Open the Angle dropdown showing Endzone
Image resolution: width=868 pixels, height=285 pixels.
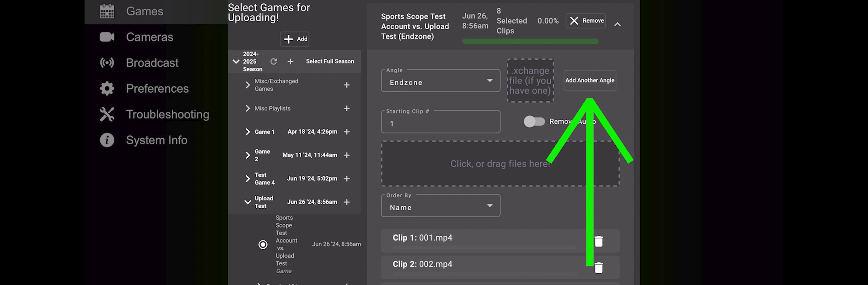pos(441,81)
